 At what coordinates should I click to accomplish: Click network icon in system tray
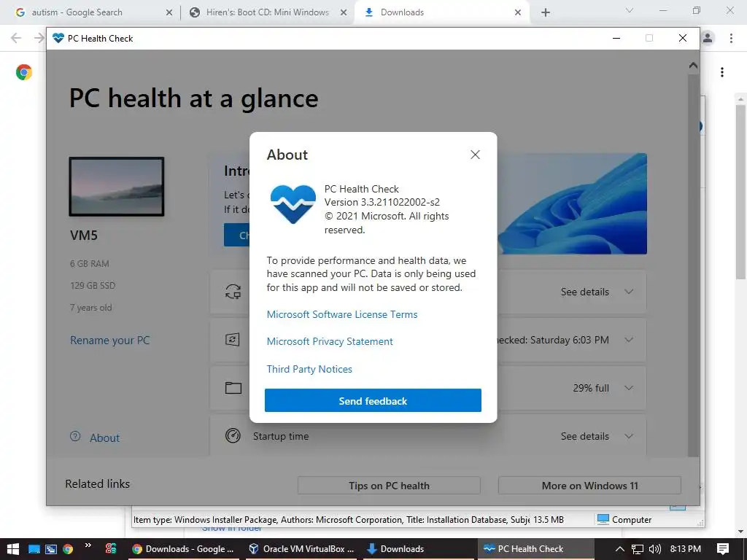637,549
